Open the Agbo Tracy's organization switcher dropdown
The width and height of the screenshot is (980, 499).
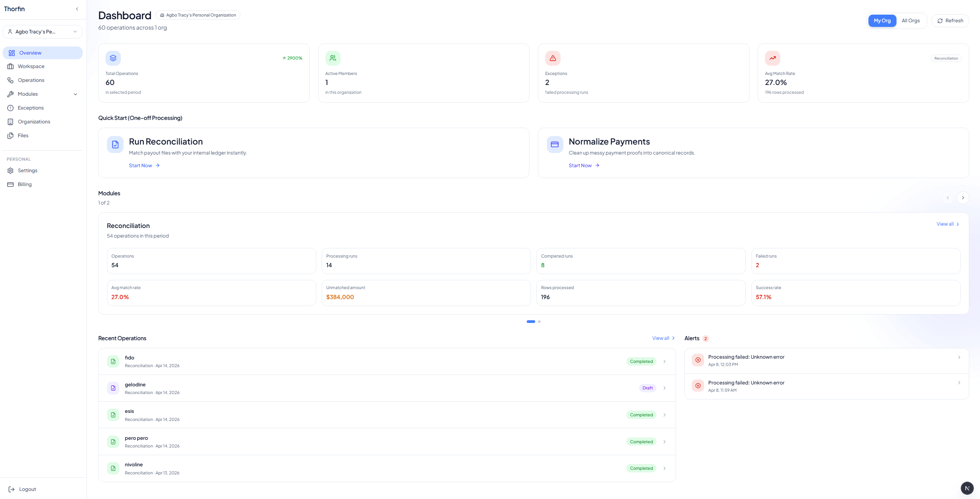(43, 32)
